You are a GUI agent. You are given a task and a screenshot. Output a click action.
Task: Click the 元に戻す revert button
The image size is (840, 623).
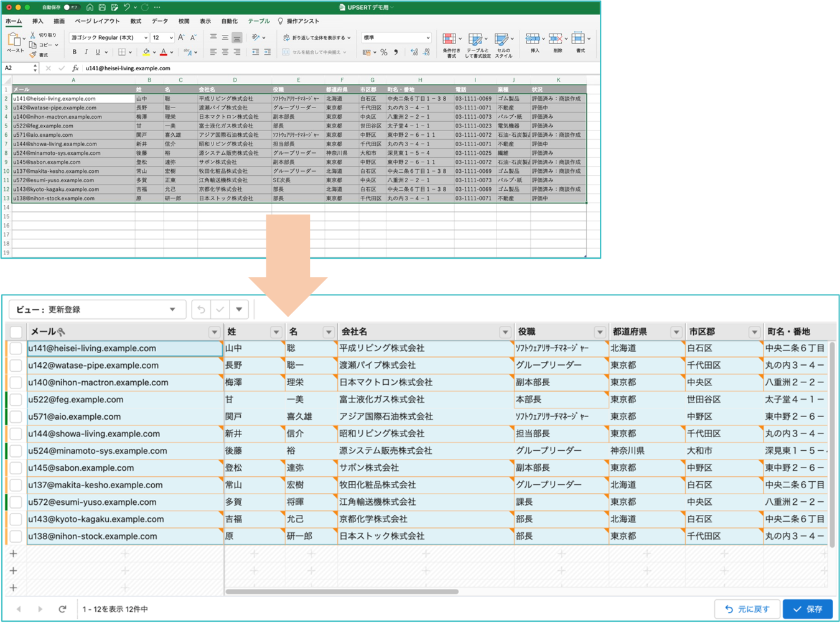pos(748,609)
